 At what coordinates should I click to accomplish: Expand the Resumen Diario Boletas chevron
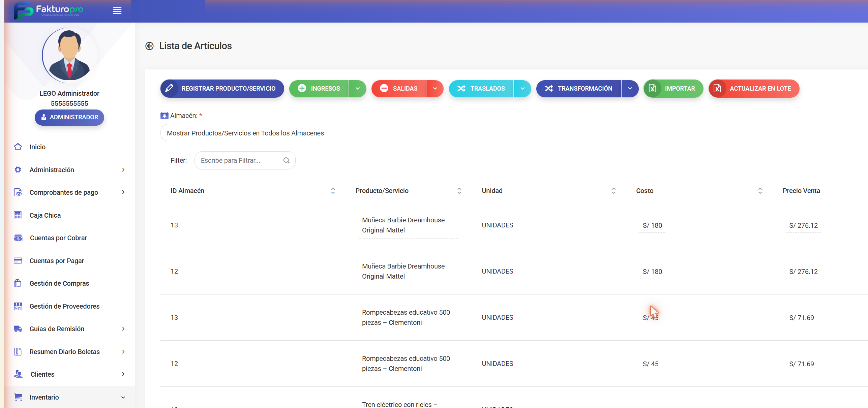123,352
